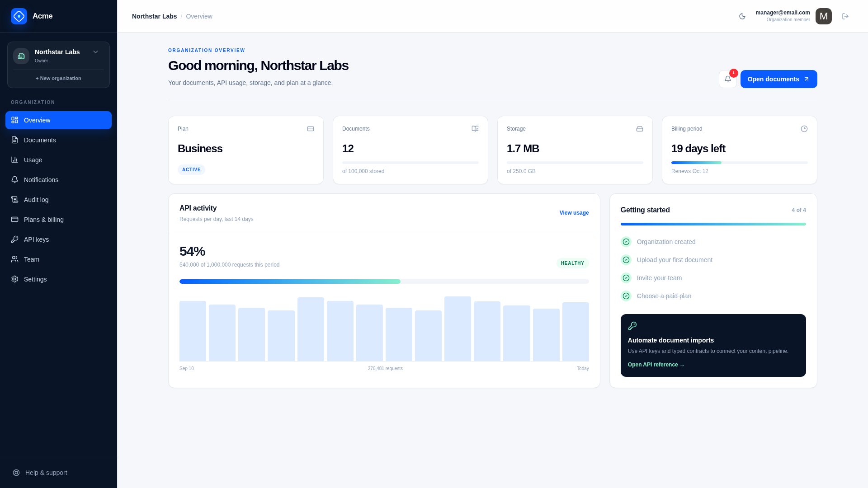Click the key icon in Automate card
868x488 pixels.
coord(632,326)
